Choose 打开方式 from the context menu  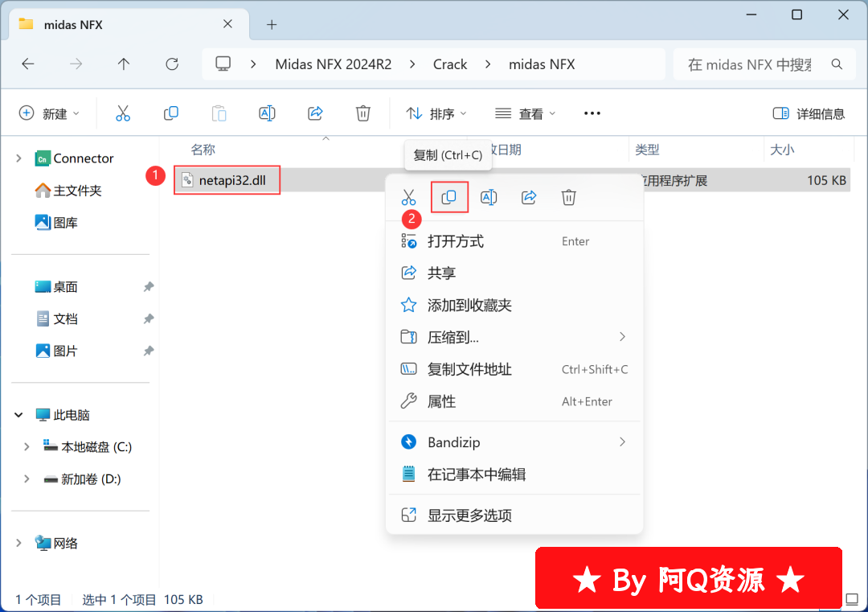click(514, 241)
